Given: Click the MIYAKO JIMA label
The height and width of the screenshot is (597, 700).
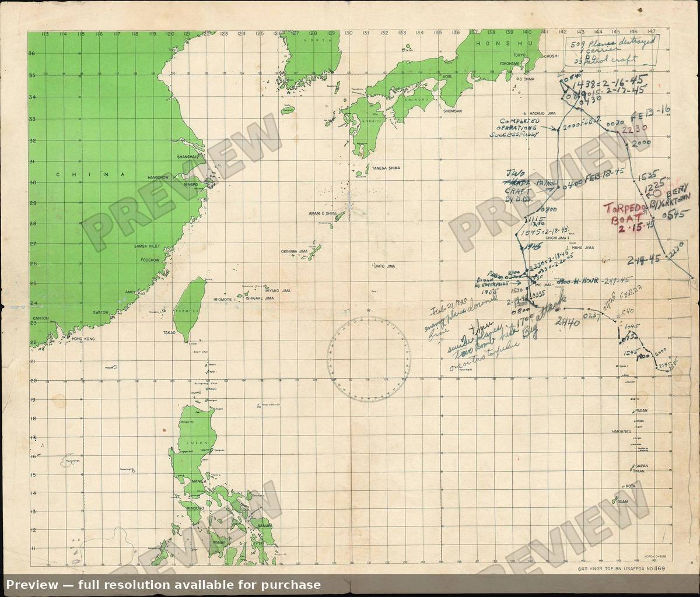Looking at the screenshot, I should pos(278,290).
